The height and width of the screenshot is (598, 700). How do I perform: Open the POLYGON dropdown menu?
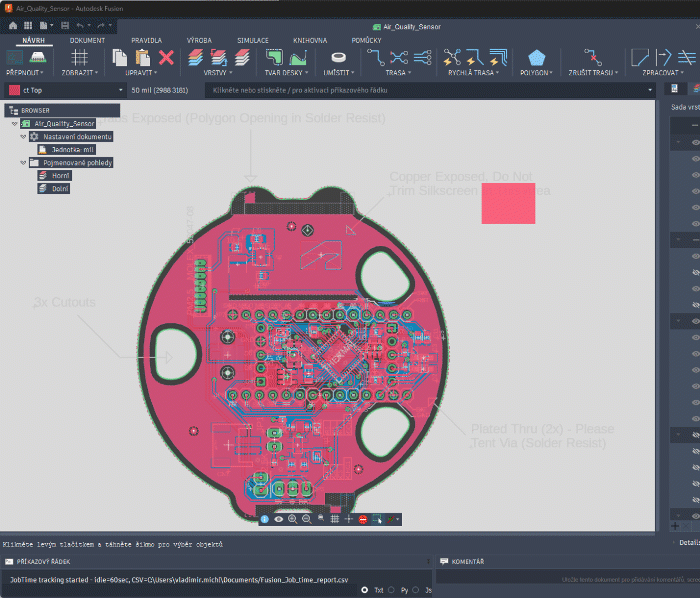pos(536,73)
